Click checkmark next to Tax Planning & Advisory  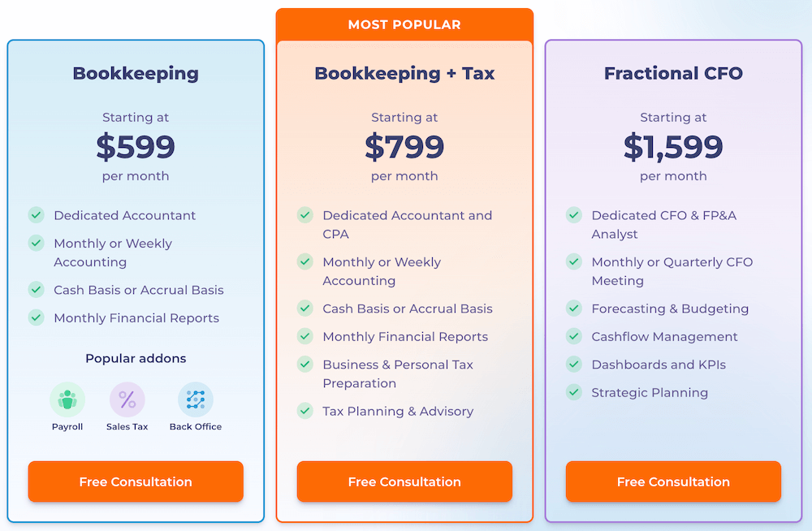click(305, 411)
